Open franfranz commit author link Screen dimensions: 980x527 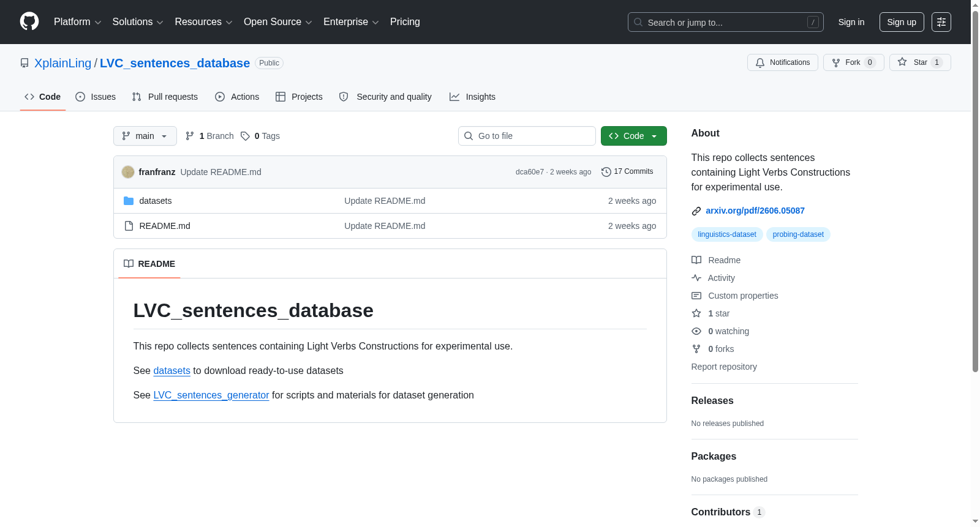pos(157,172)
